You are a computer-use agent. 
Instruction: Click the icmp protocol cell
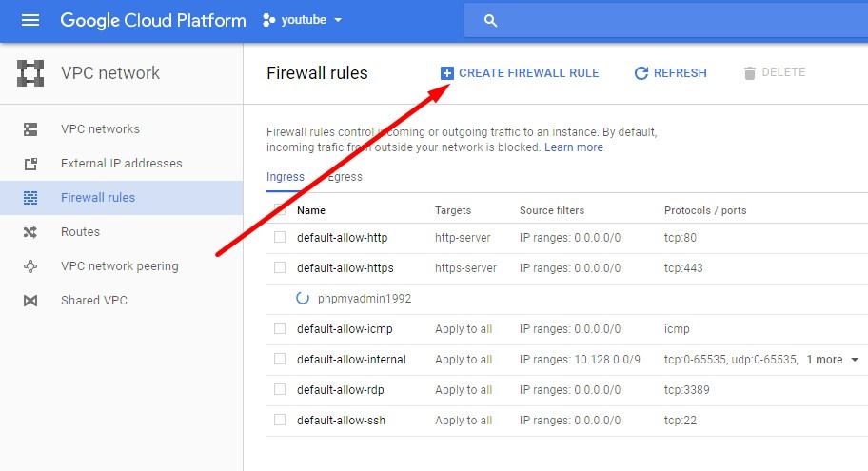[677, 329]
